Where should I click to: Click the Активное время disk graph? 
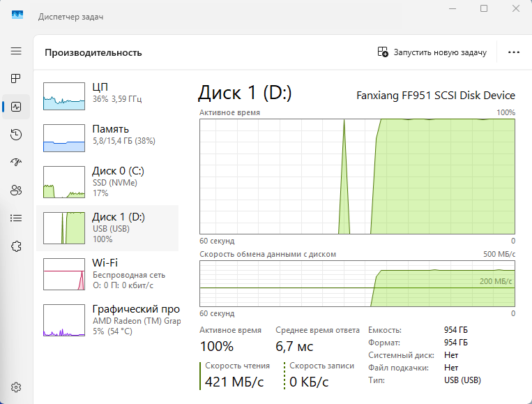(357, 176)
